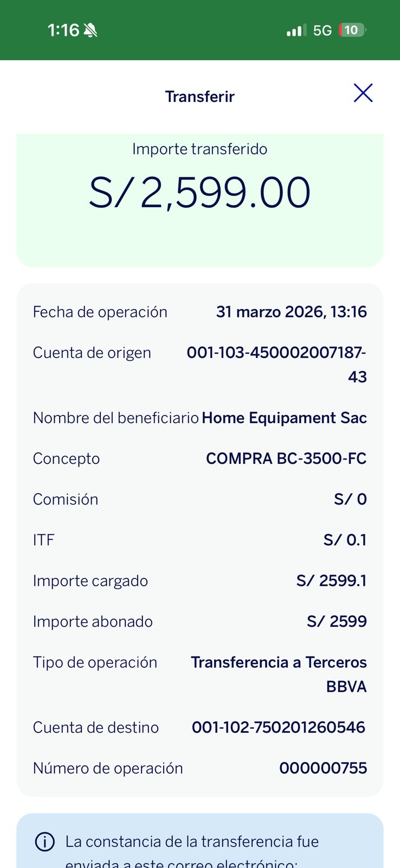Screen dimensions: 400x868
Task: Tap the 5G network indicator
Action: coord(322,30)
